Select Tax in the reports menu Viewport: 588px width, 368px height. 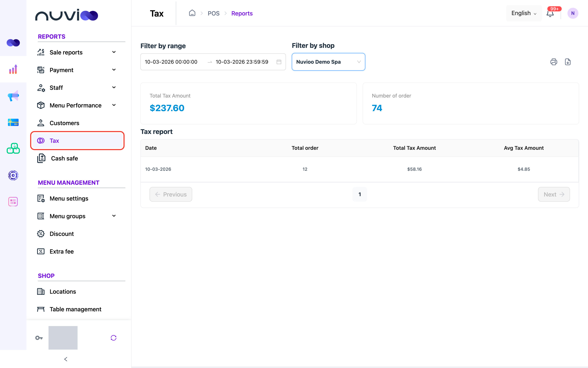click(77, 141)
